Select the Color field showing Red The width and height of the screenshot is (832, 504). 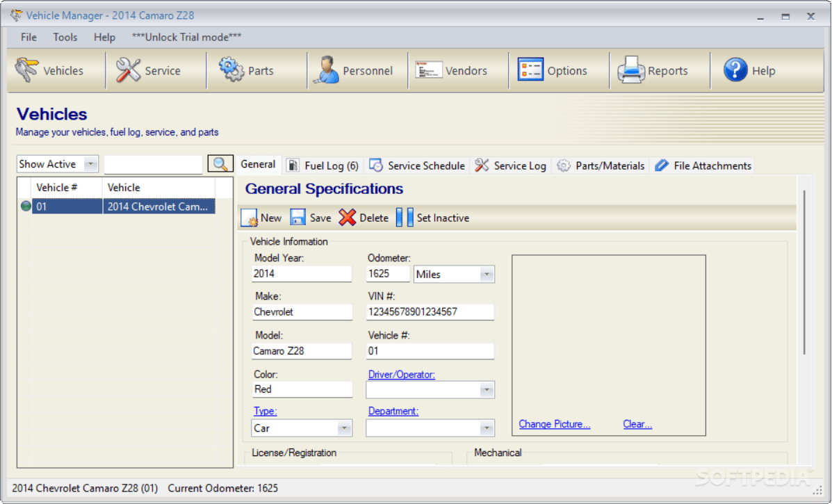(302, 389)
